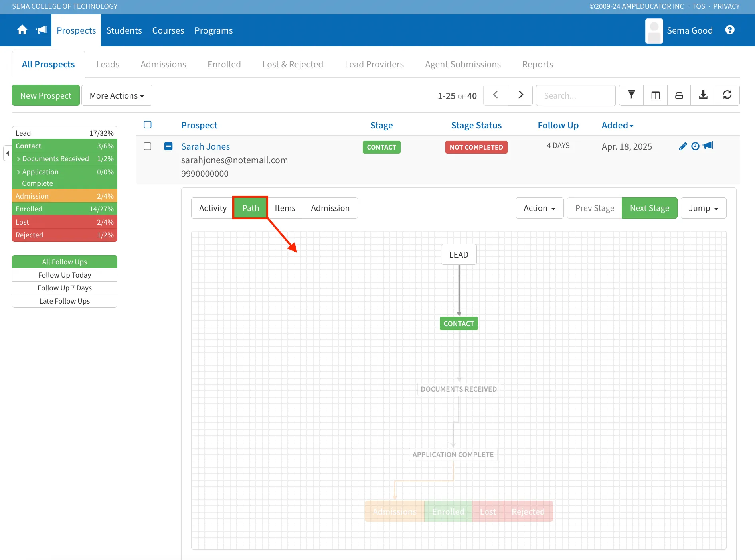Switch to Enrolled tab
The width and height of the screenshot is (755, 560).
click(224, 64)
